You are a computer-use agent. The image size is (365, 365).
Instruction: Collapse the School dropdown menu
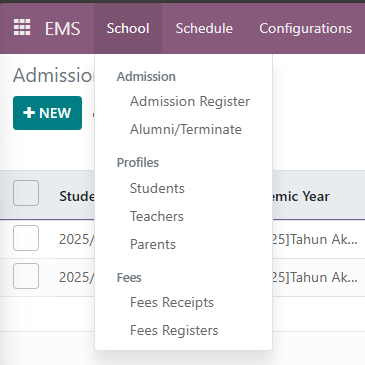click(x=128, y=28)
